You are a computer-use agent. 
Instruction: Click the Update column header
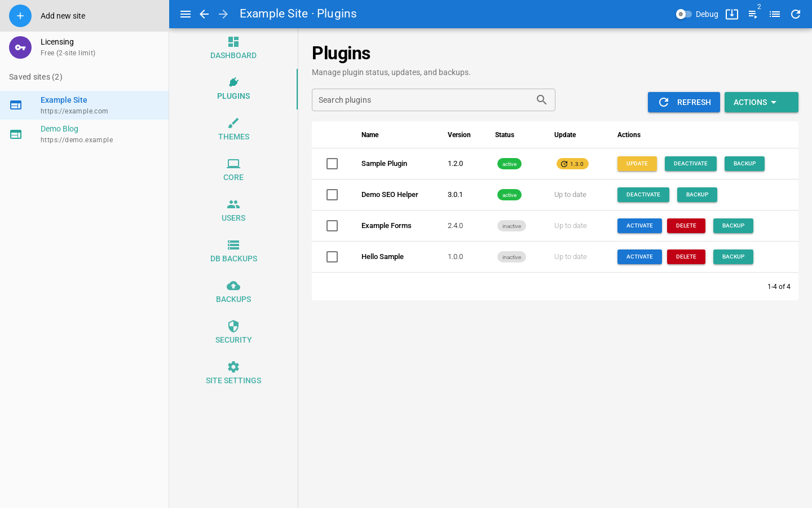(565, 135)
